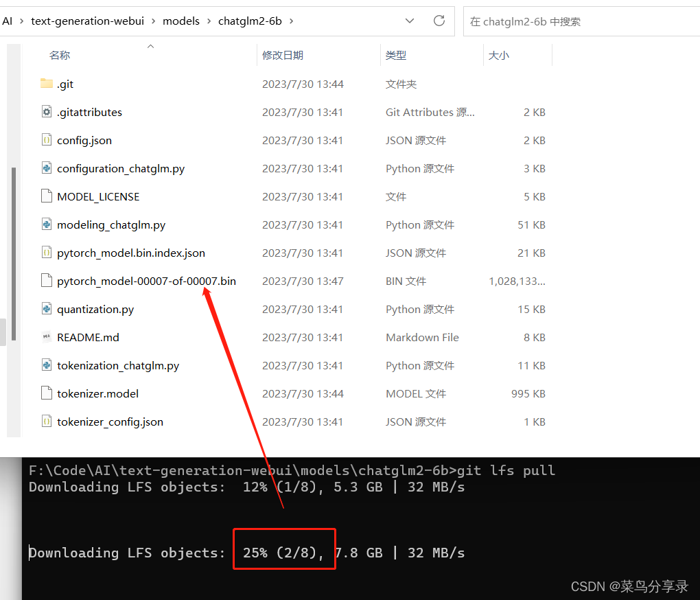Screen dimensions: 700x600
Task: Click the search box for chatglm2-6b
Action: [x=581, y=21]
